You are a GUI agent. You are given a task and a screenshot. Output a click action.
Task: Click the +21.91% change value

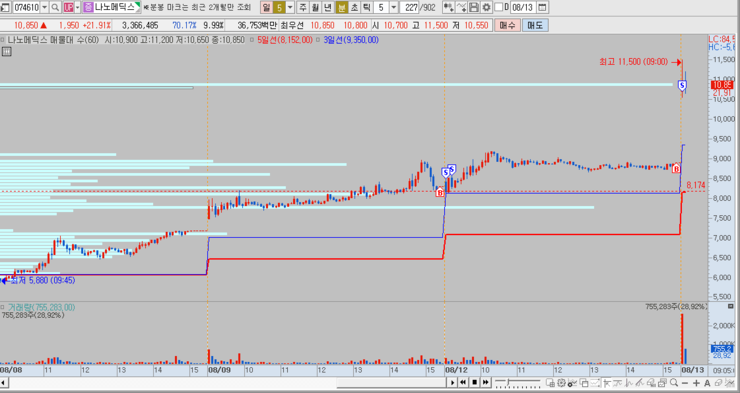(x=96, y=25)
